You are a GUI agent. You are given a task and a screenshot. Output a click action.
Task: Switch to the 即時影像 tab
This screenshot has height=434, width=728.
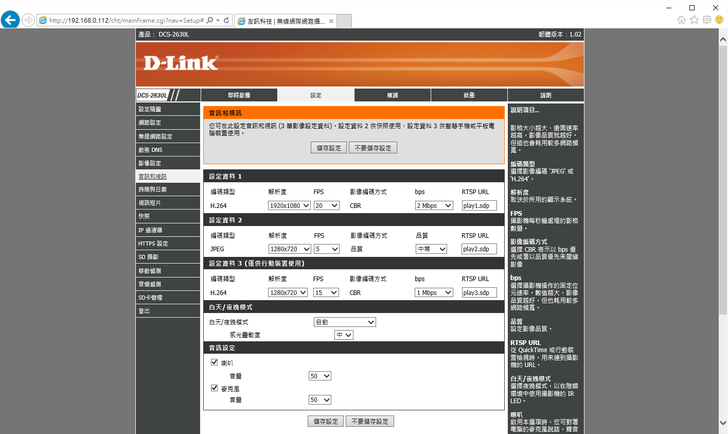[x=239, y=95]
